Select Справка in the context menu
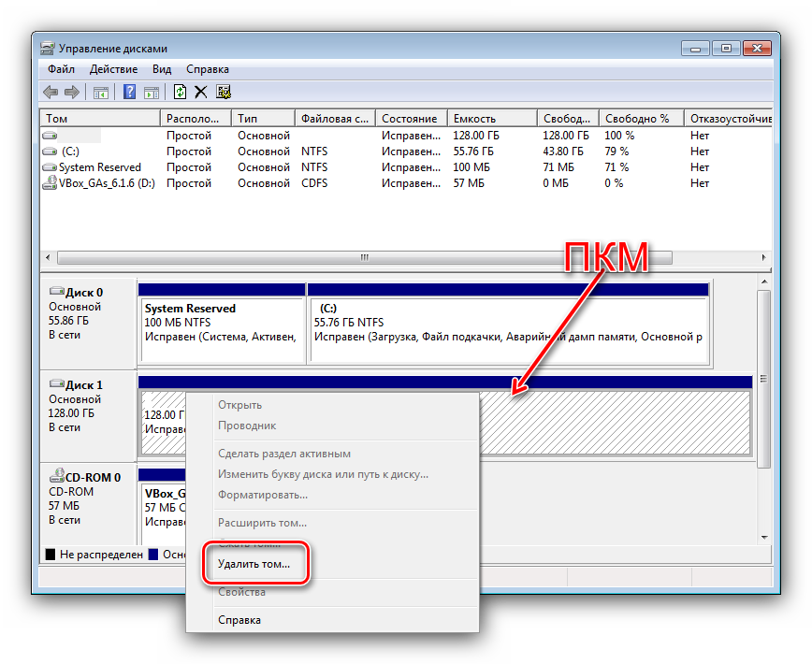812x664 pixels. point(239,619)
